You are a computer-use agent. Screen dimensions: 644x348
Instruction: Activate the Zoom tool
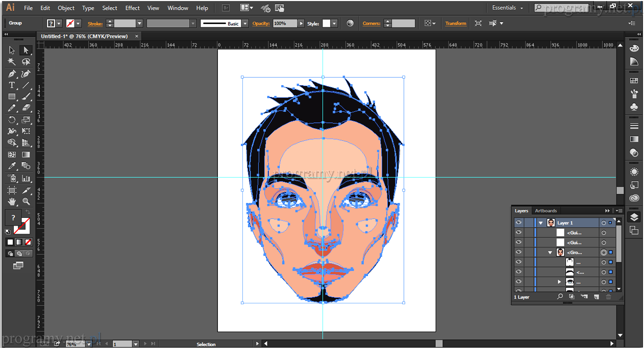pyautogui.click(x=26, y=202)
